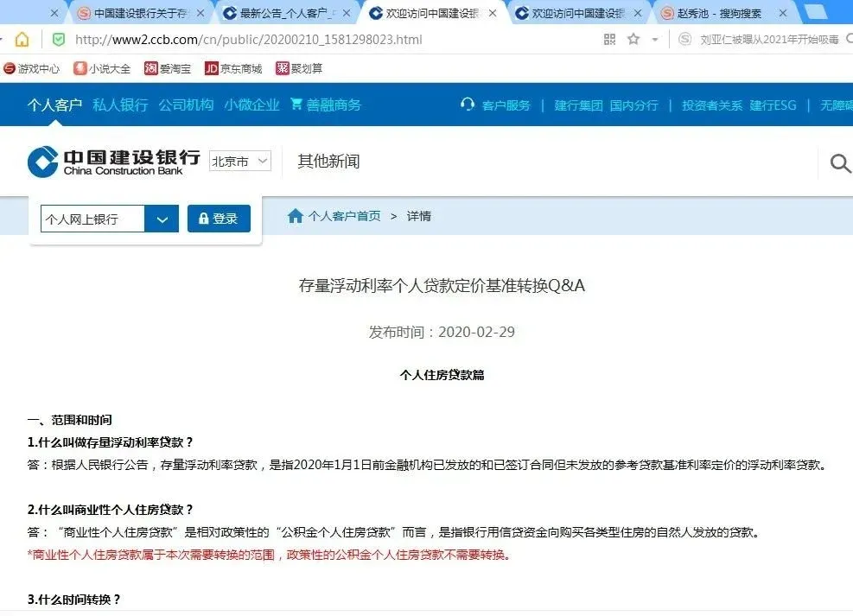Click the green security shield icon
The width and height of the screenshot is (853, 616).
tap(59, 39)
